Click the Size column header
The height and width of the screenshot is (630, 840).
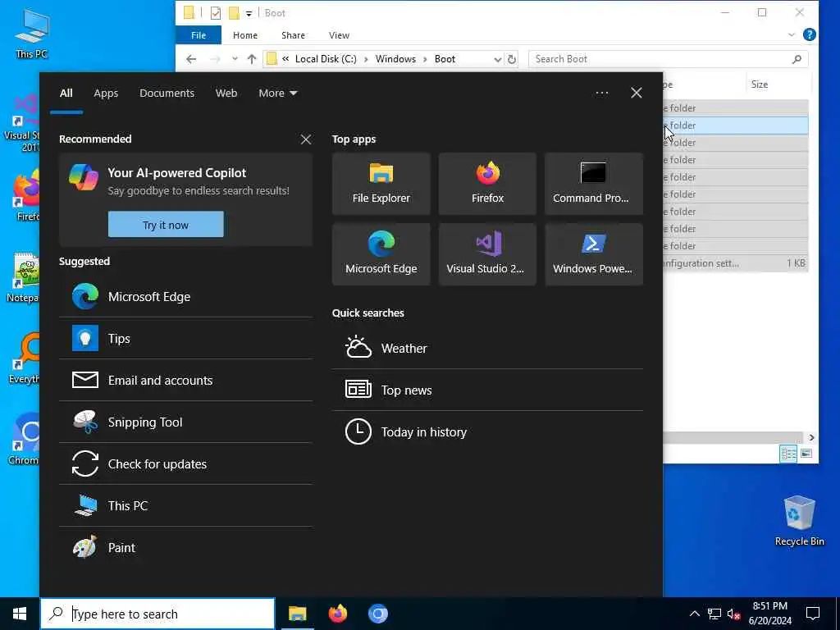(x=778, y=84)
